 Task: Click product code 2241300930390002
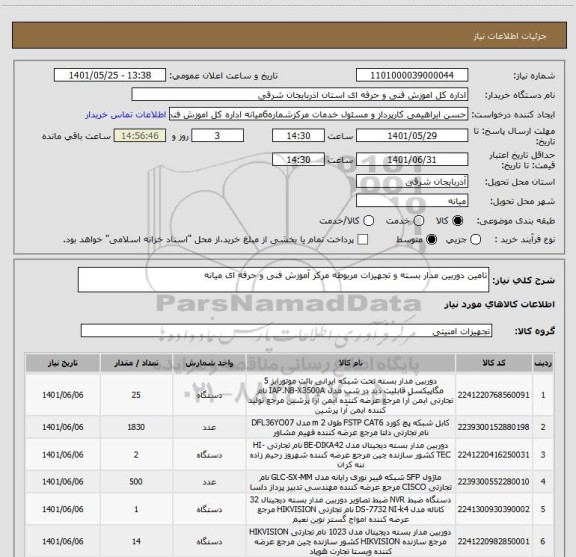pyautogui.click(x=494, y=509)
